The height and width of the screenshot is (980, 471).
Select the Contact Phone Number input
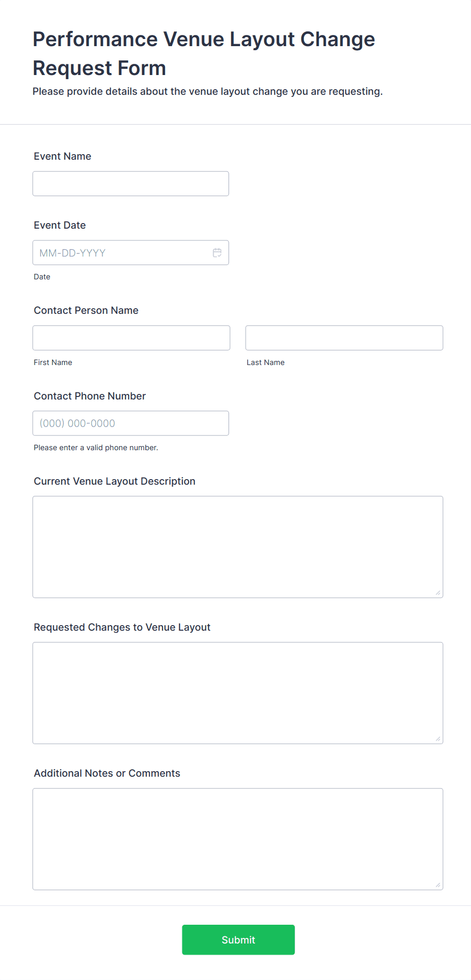[130, 422]
